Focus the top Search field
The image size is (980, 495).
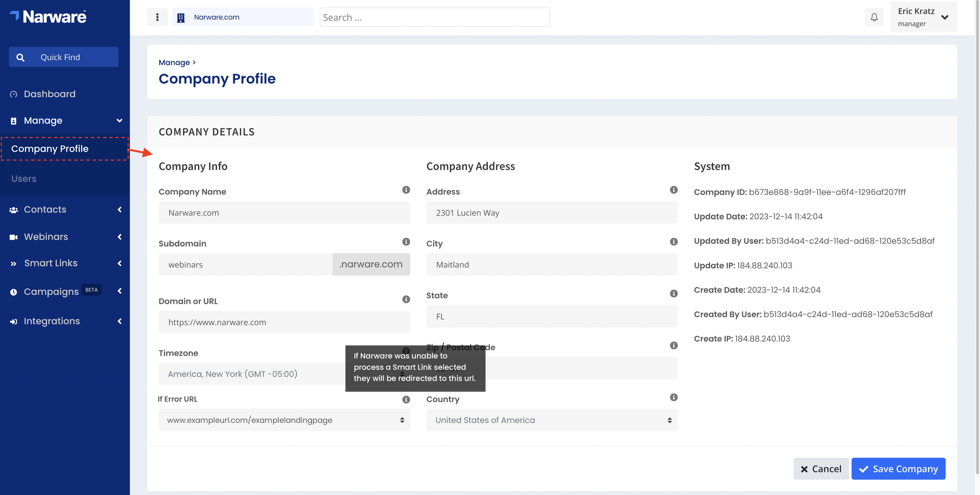pyautogui.click(x=434, y=17)
